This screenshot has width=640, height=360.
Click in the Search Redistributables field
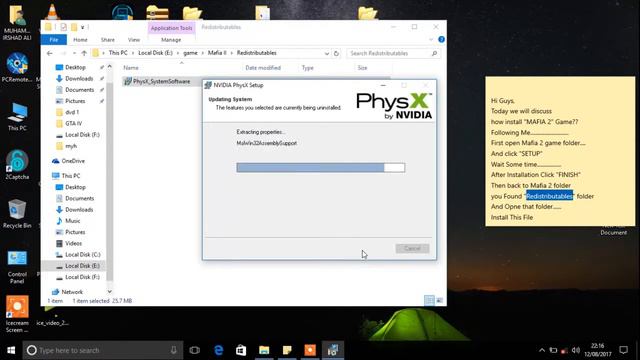pyautogui.click(x=393, y=53)
